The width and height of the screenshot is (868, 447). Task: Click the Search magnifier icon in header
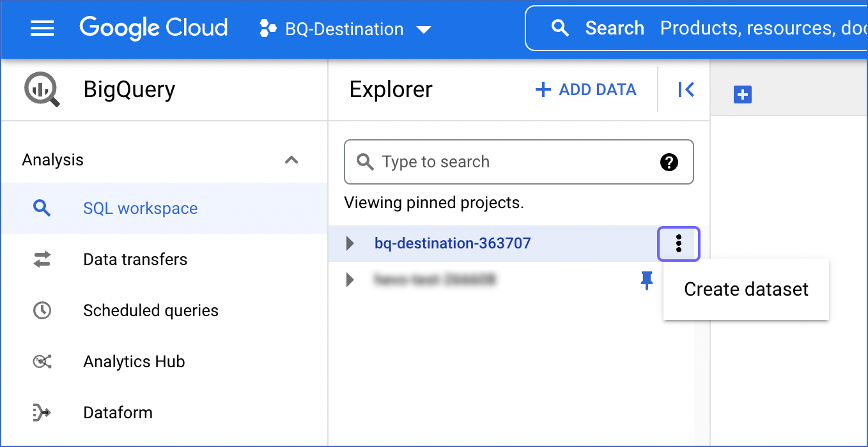[x=560, y=28]
